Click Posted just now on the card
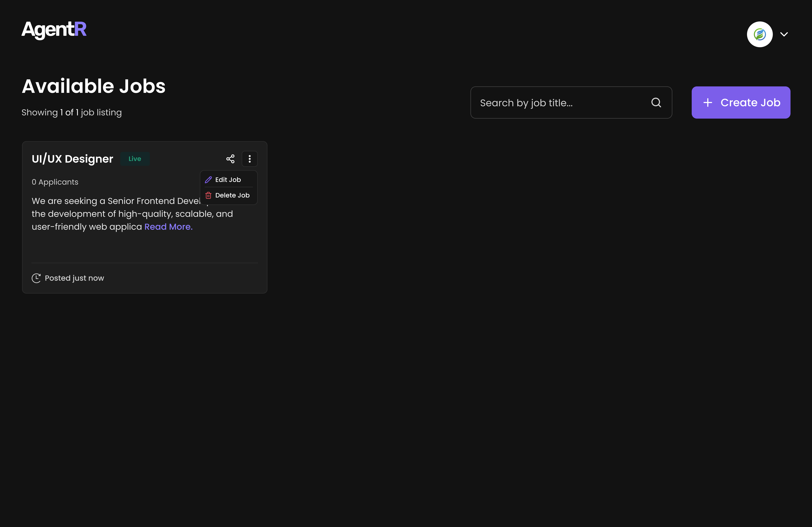 coord(74,278)
